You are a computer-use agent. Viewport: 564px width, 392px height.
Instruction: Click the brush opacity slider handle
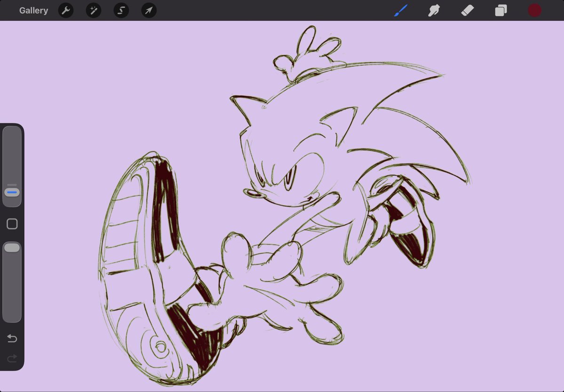tap(12, 248)
